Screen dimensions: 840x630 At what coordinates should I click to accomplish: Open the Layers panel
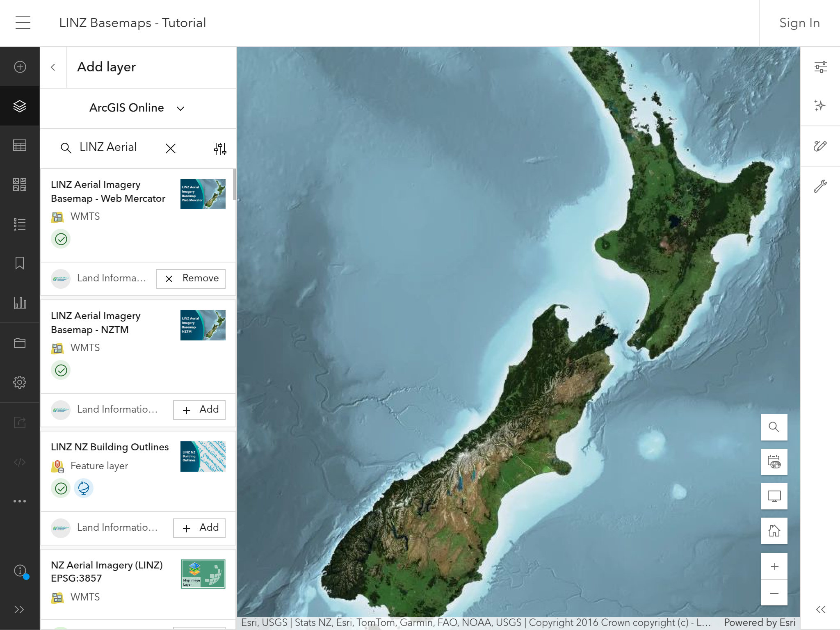(x=20, y=106)
